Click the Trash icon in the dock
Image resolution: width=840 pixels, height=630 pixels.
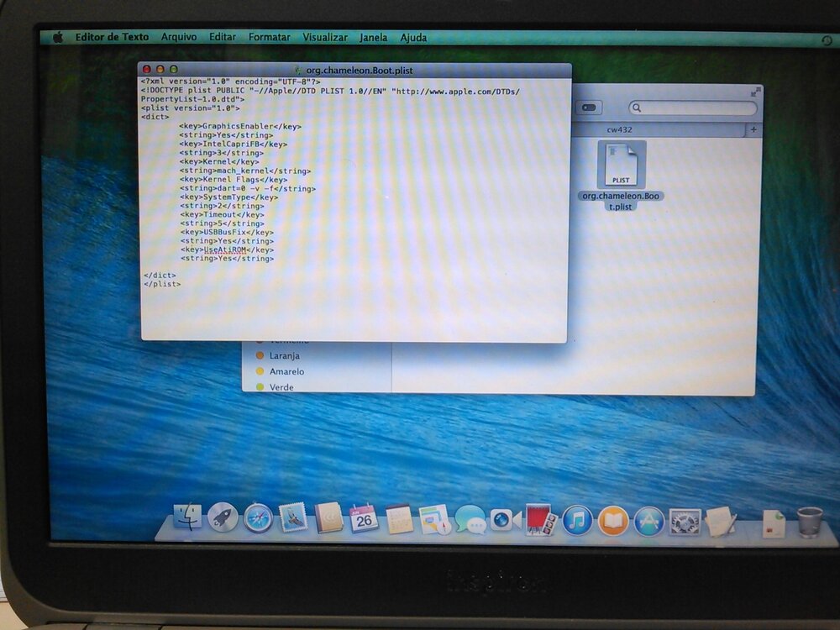[810, 522]
